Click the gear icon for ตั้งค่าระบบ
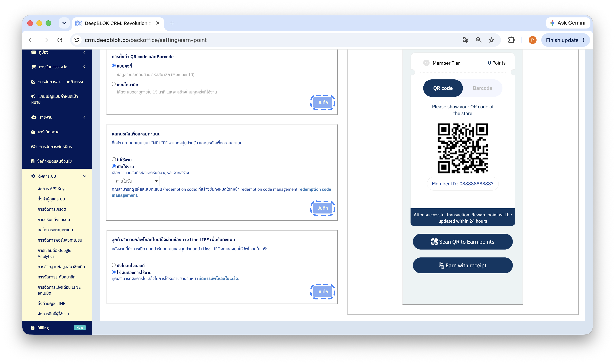This screenshot has width=615, height=364. coord(33,176)
